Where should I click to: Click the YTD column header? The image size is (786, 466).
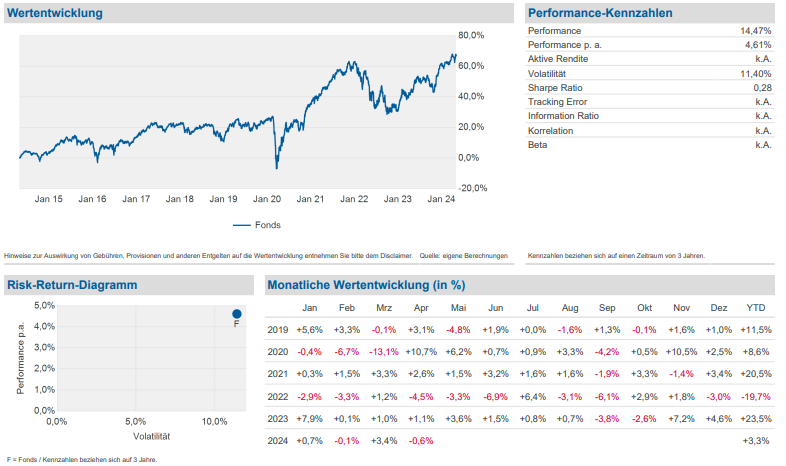click(x=756, y=308)
